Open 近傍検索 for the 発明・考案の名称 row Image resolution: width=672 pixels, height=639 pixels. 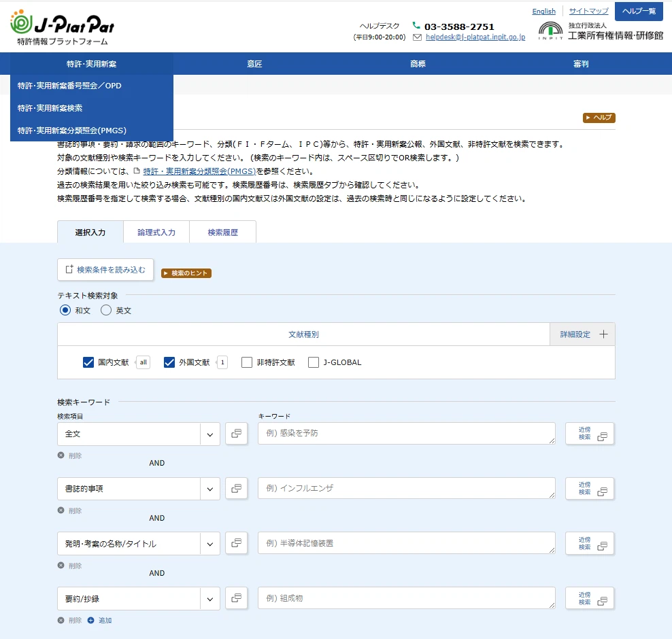pos(590,543)
